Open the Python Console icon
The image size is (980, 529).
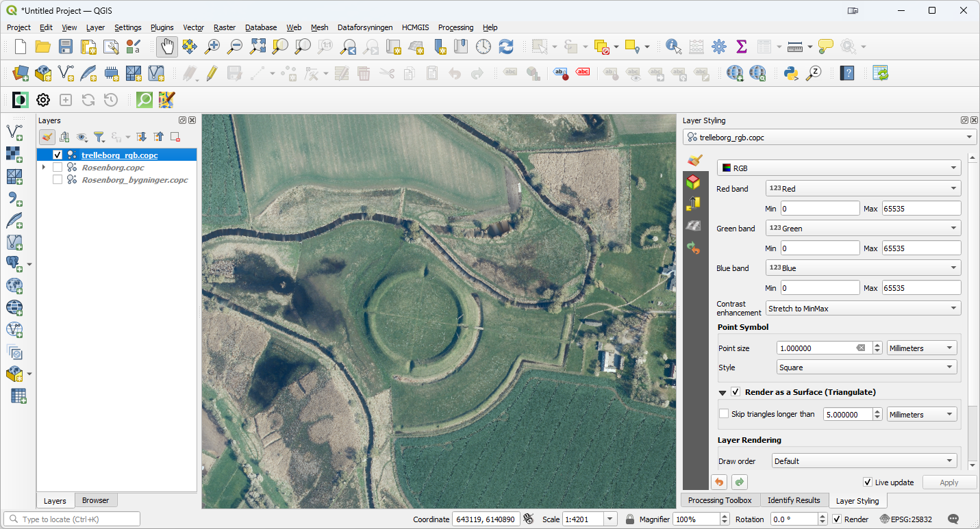(791, 73)
